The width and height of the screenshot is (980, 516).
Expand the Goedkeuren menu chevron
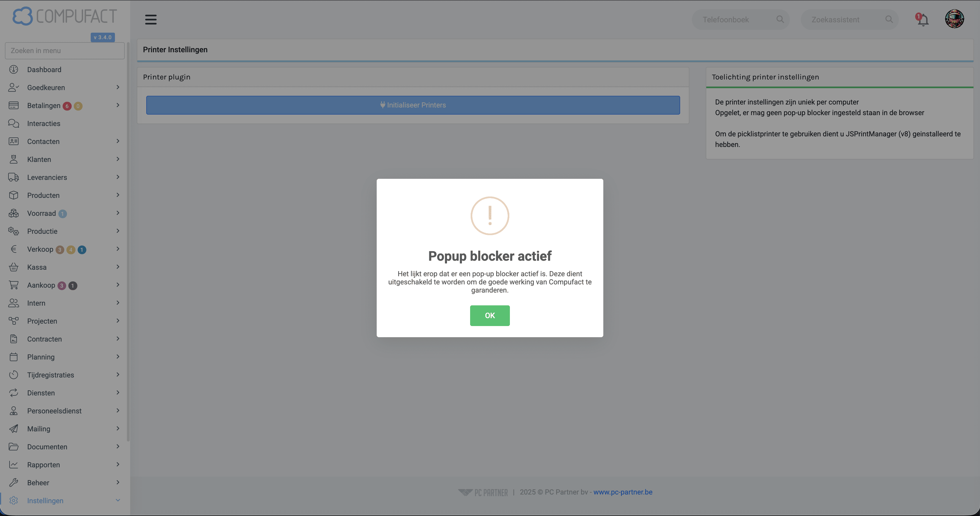[118, 87]
